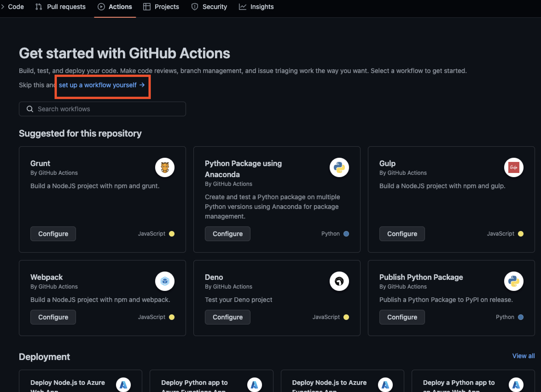The image size is (541, 392).
Task: Click the Python logo on Publish Python Package card
Action: pyautogui.click(x=514, y=281)
